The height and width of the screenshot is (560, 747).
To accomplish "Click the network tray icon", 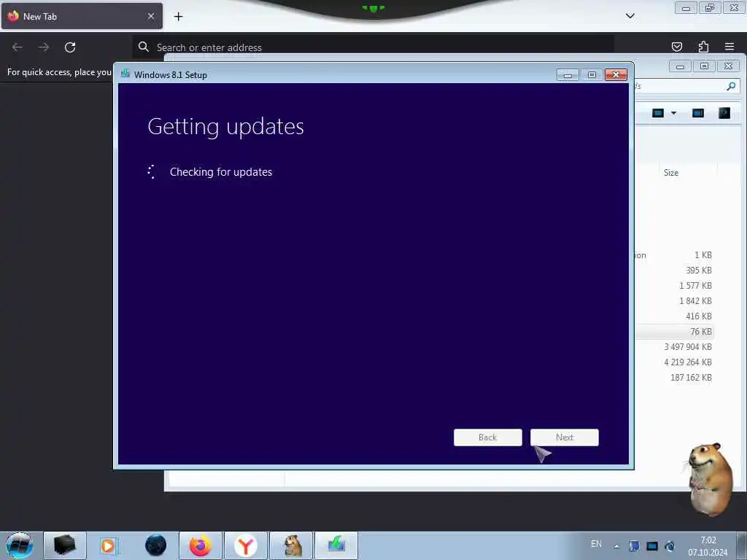I will [x=652, y=546].
